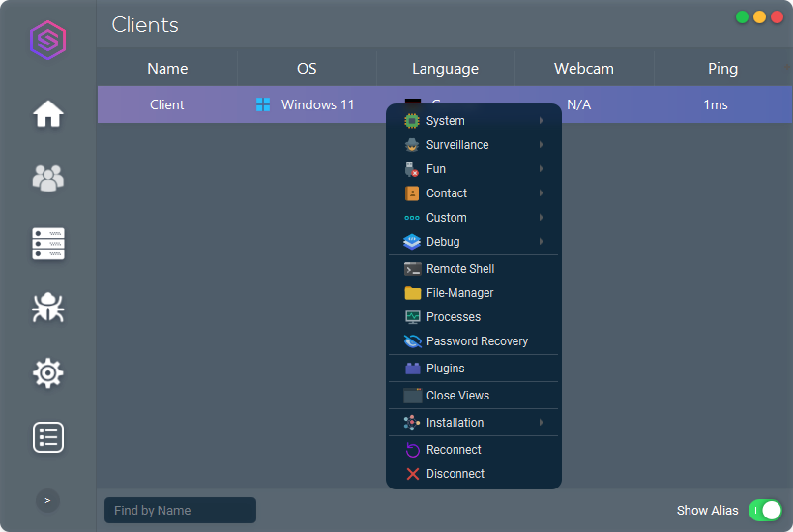The height and width of the screenshot is (532, 793).
Task: Click the green window control button
Action: click(x=742, y=16)
